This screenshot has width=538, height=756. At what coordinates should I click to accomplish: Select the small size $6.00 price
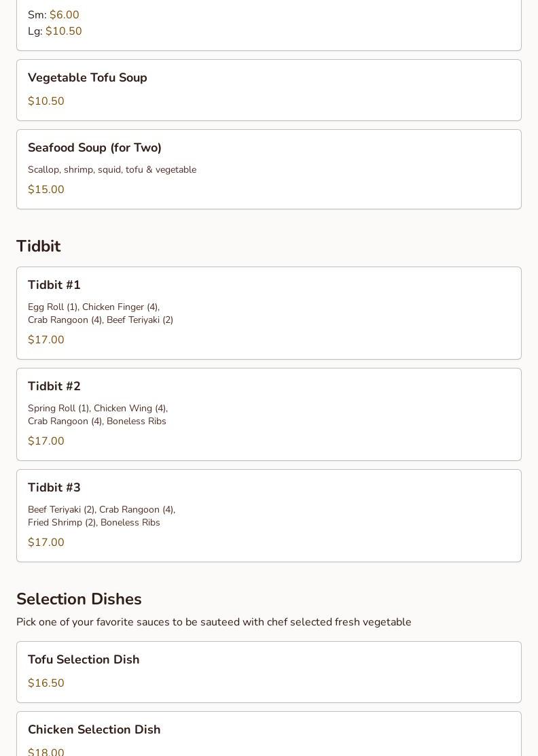(x=64, y=15)
